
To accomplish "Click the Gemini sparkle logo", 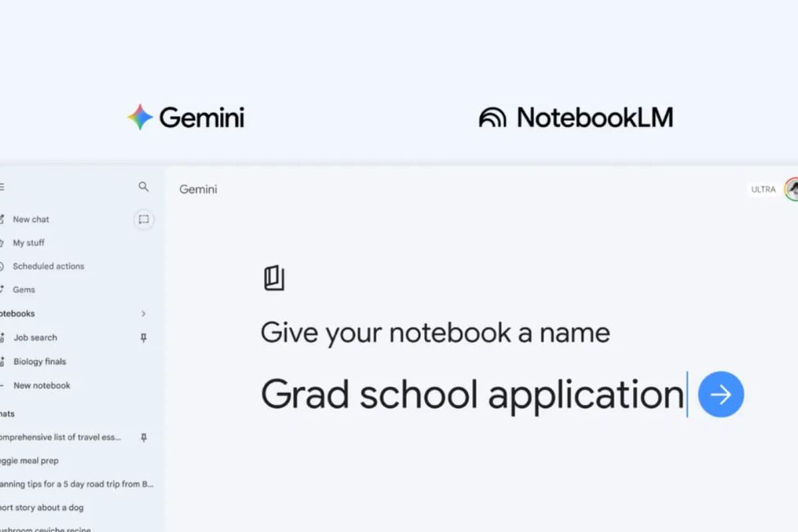I will tap(140, 118).
